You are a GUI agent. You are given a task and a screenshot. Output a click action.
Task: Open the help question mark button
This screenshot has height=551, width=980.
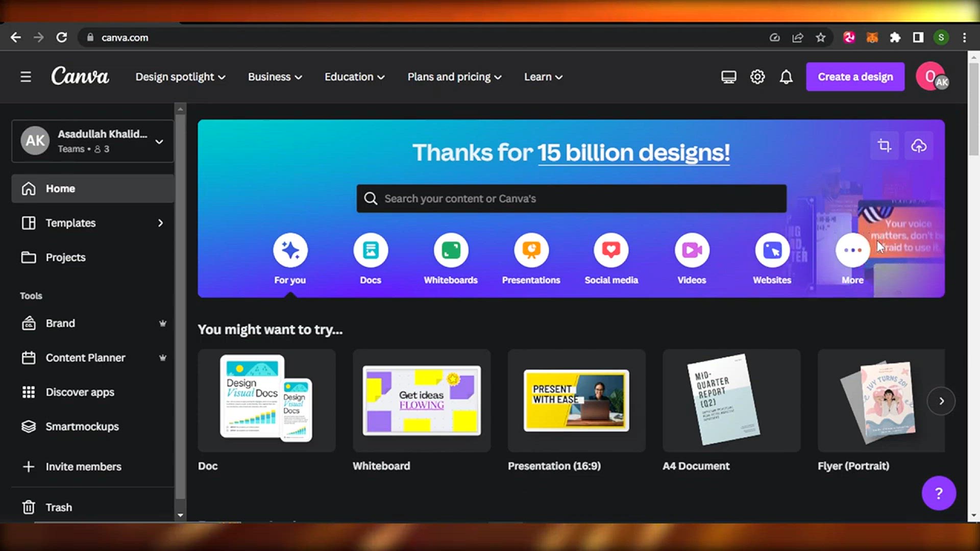coord(939,493)
